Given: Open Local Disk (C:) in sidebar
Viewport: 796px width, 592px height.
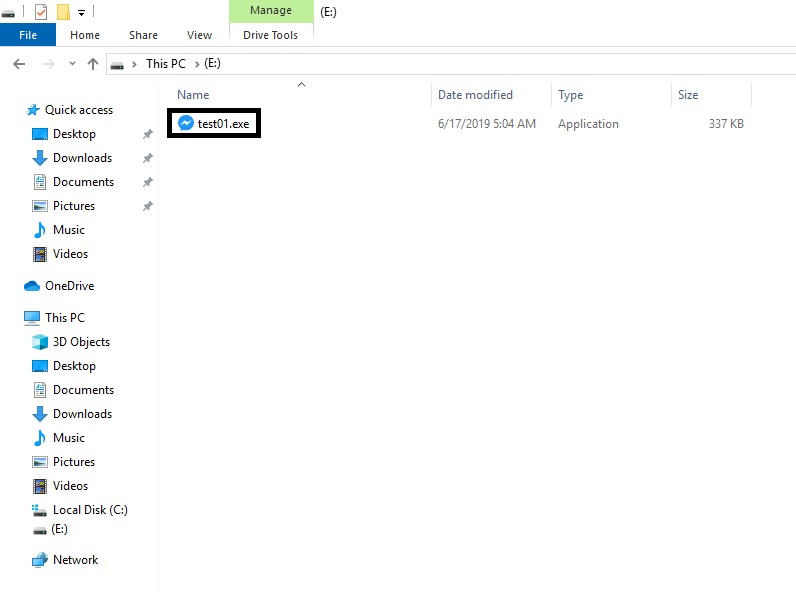Looking at the screenshot, I should 90,510.
